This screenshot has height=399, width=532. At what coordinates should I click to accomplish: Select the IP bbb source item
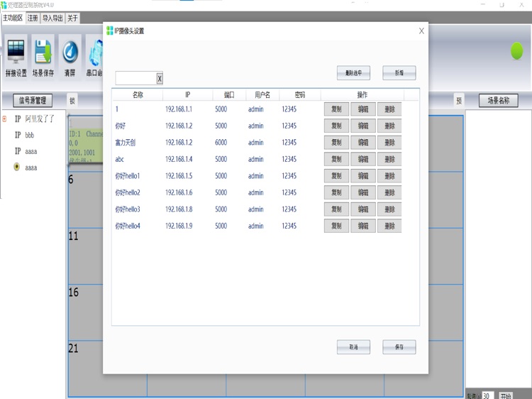[x=24, y=135]
